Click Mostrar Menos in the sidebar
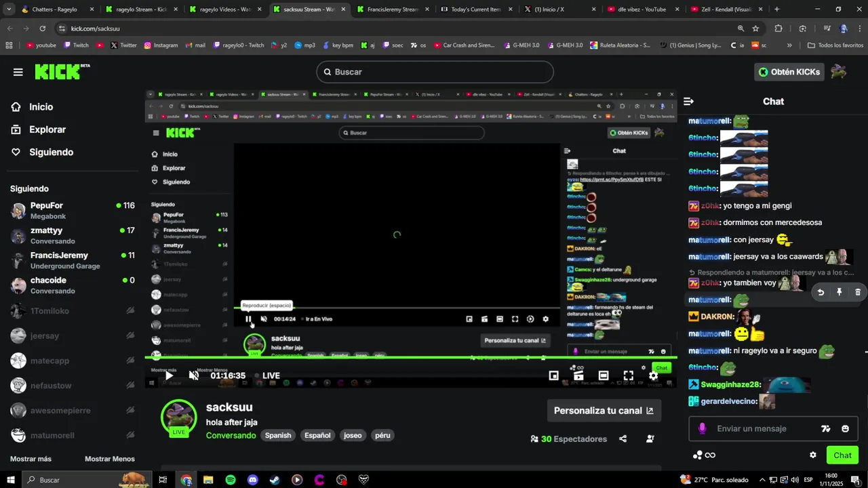Viewport: 868px width, 488px height. [110, 459]
